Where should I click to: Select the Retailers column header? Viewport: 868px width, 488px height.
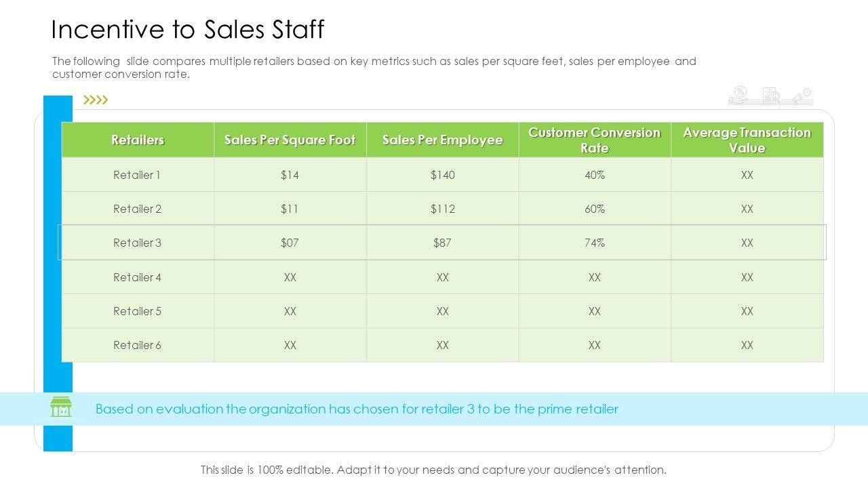click(138, 140)
